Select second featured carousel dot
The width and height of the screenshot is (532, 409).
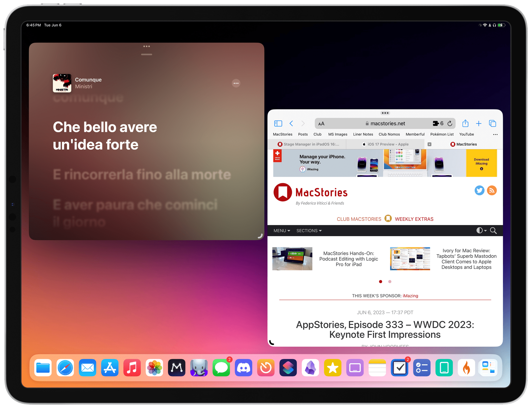[x=390, y=282]
